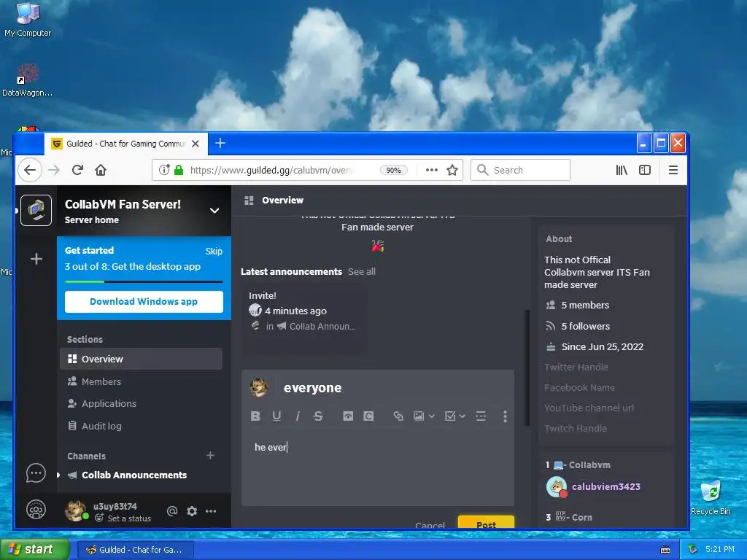Click Facebook Name field
Viewport: 747px width, 560px height.
579,388
